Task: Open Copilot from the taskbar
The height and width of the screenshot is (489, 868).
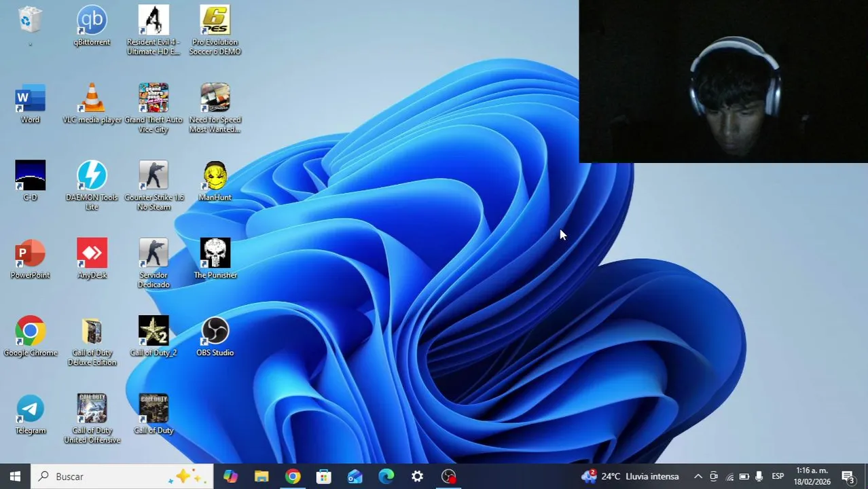Action: point(230,476)
